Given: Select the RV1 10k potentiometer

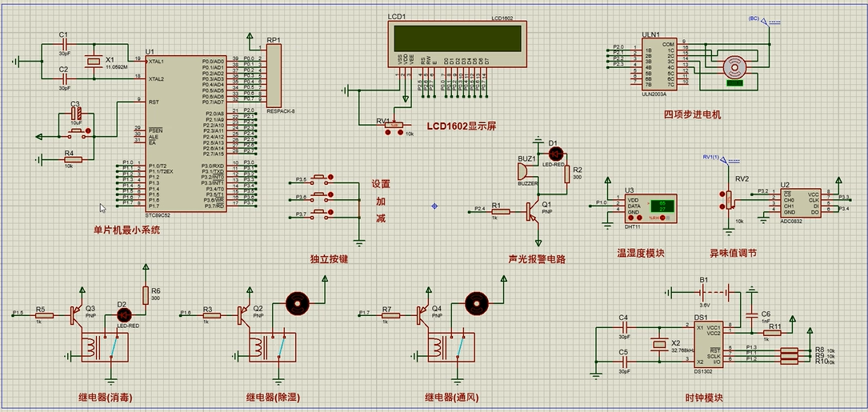Looking at the screenshot, I should (394, 126).
